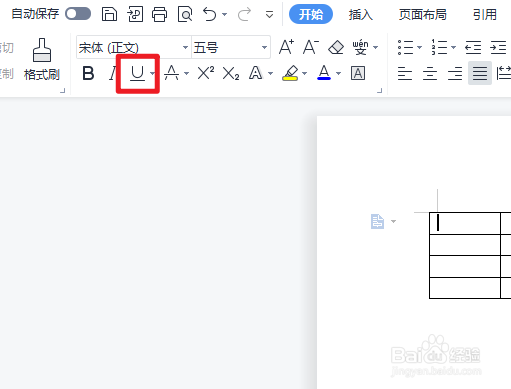The width and height of the screenshot is (511, 389).
Task: Click the bulleted list icon
Action: click(x=405, y=47)
